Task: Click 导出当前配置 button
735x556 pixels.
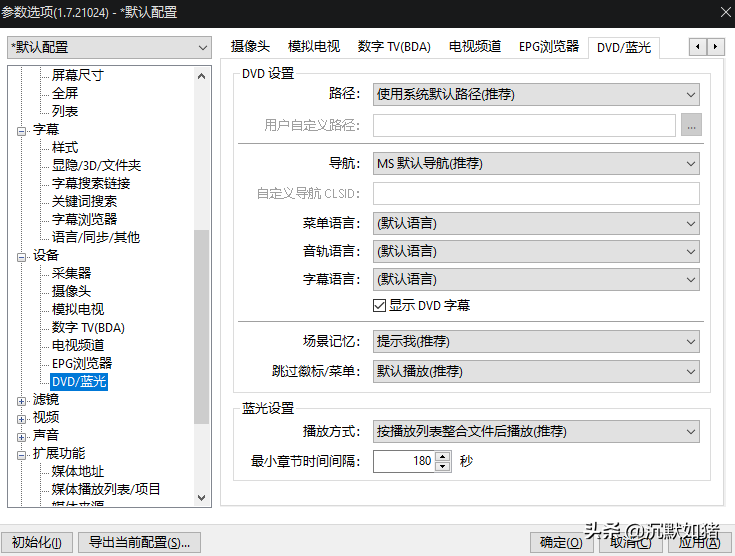Action: tap(139, 543)
